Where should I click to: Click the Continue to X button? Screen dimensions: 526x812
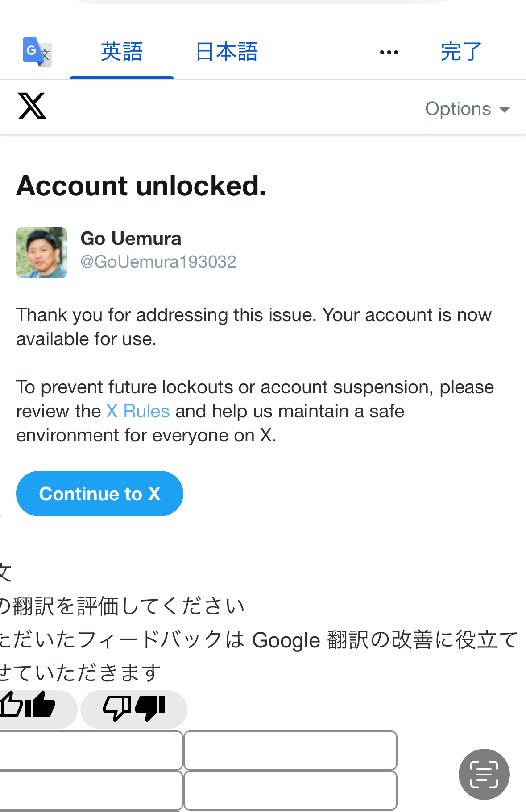[x=99, y=494]
